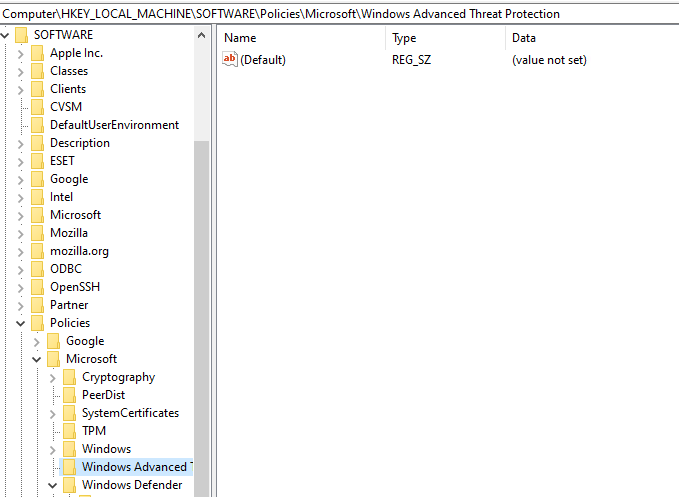The image size is (679, 497).
Task: Click the TPM folder icon
Action: tap(69, 431)
